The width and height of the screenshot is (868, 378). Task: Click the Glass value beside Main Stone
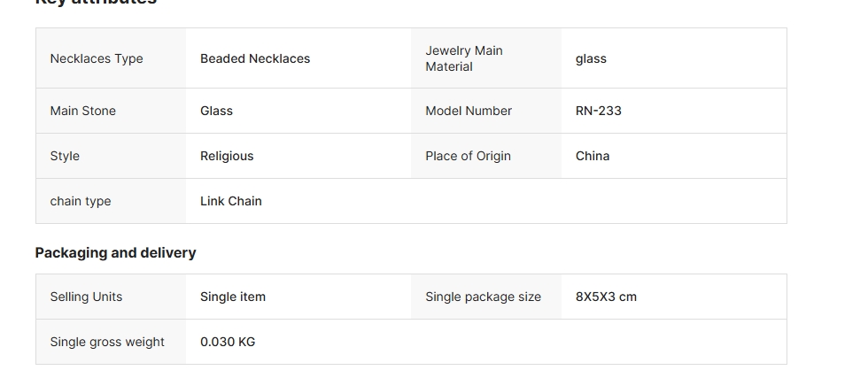216,111
